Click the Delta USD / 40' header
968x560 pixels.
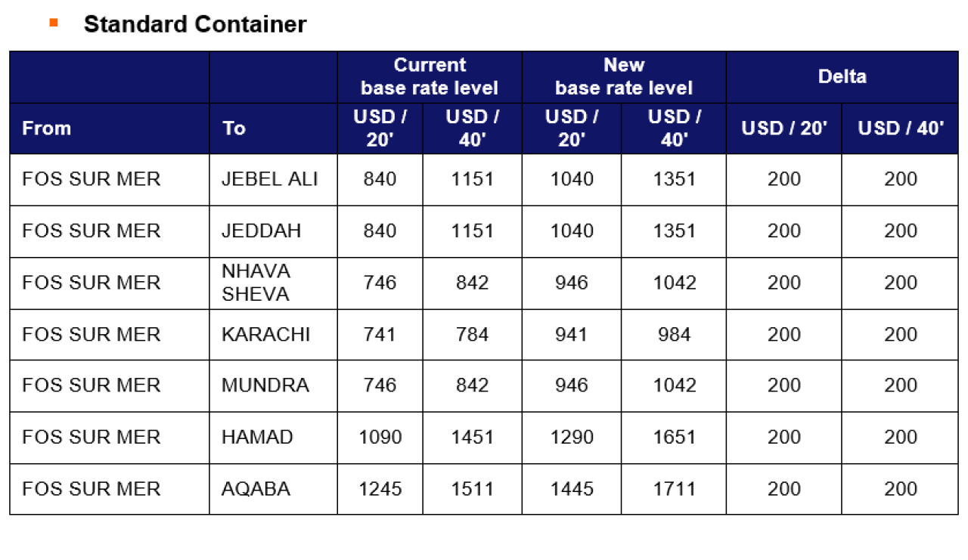[x=900, y=128]
